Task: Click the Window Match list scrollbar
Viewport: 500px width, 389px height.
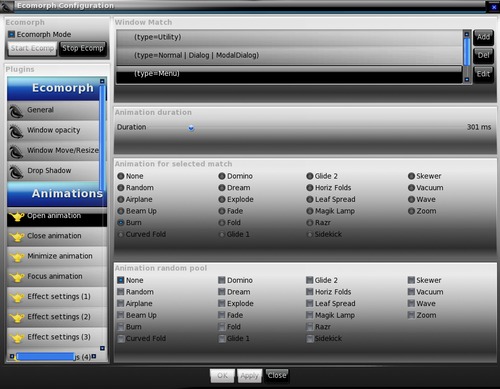Action: tap(467, 51)
